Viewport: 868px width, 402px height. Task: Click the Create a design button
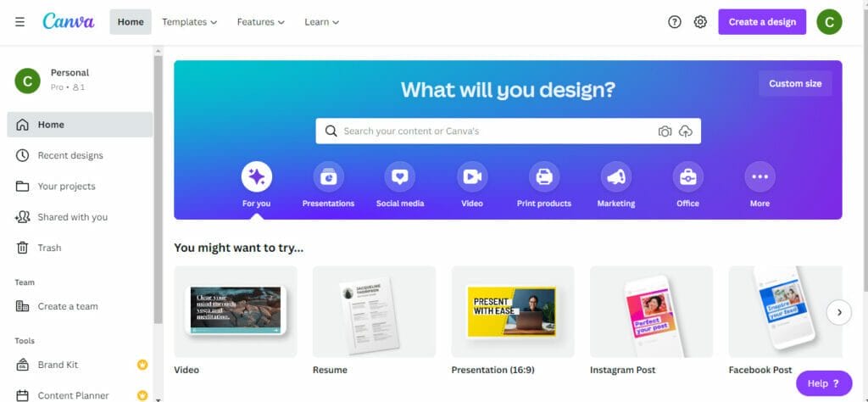tap(762, 22)
